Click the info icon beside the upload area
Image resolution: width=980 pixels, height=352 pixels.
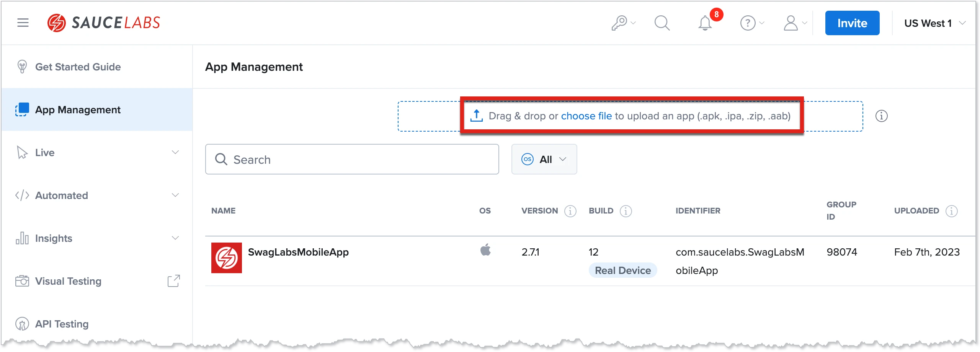[882, 116]
